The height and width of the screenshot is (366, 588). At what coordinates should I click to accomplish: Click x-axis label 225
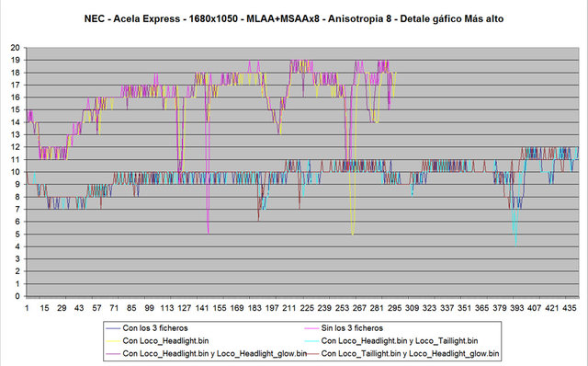click(307, 308)
